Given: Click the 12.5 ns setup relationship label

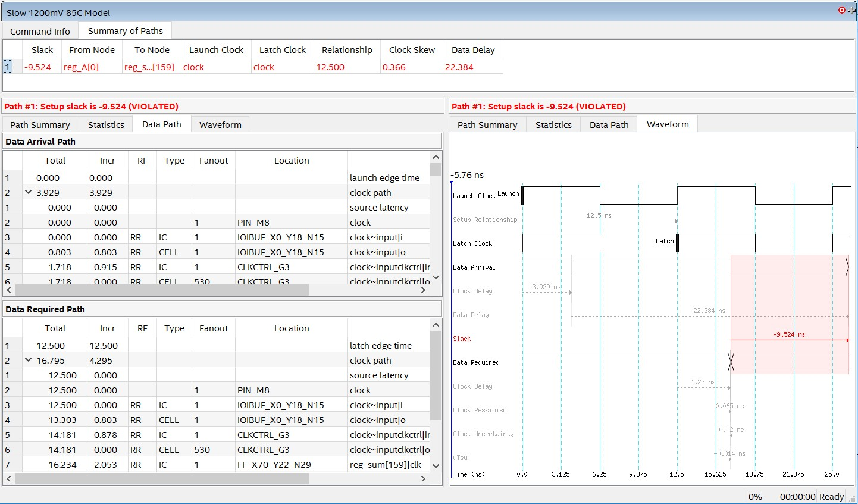Looking at the screenshot, I should click(599, 215).
